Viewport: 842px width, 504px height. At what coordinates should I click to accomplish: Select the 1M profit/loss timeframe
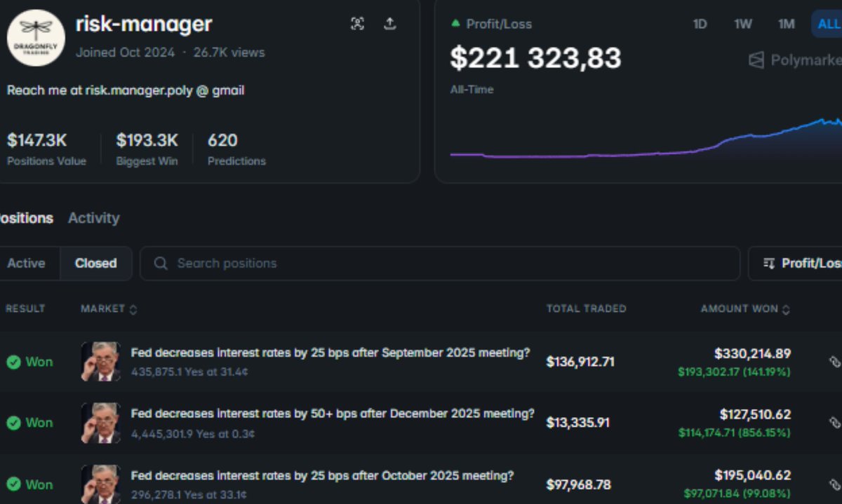pos(787,24)
